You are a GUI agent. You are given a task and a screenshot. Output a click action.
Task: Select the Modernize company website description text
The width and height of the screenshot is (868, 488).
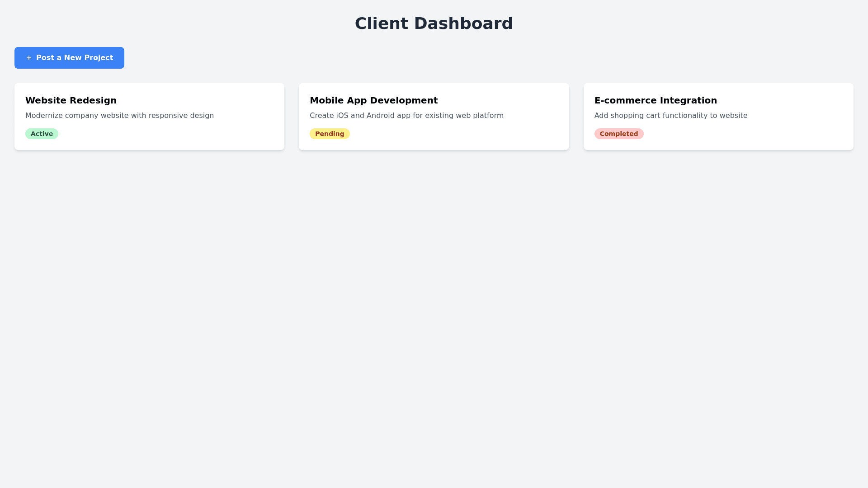point(119,116)
